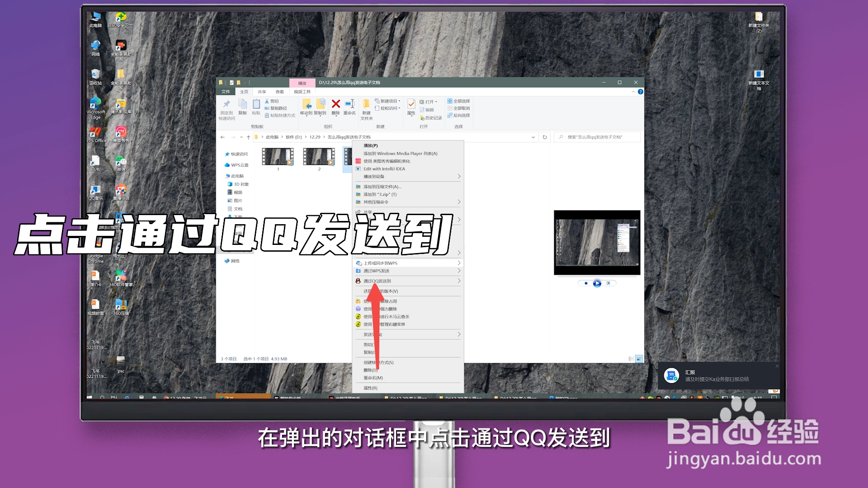The image size is (868, 488).
Task: Select WPS云盘 in the navigation pane
Action: (x=236, y=165)
